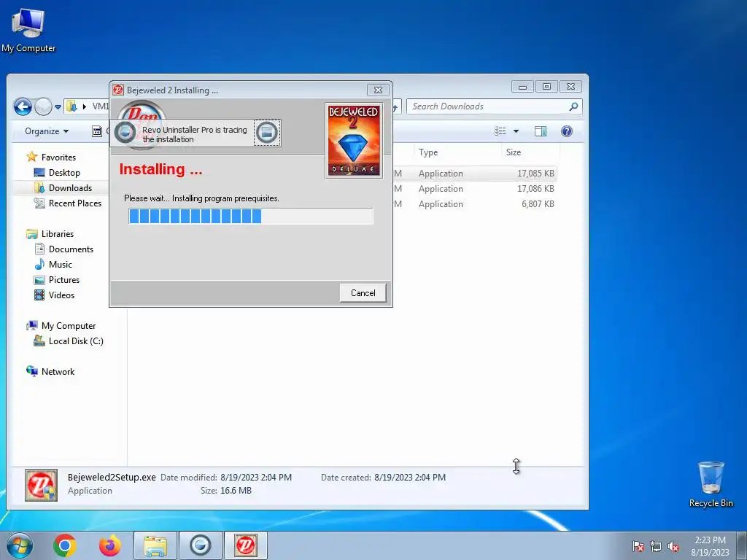The image size is (747, 560).
Task: Open the taskbar clock and date
Action: point(710,546)
